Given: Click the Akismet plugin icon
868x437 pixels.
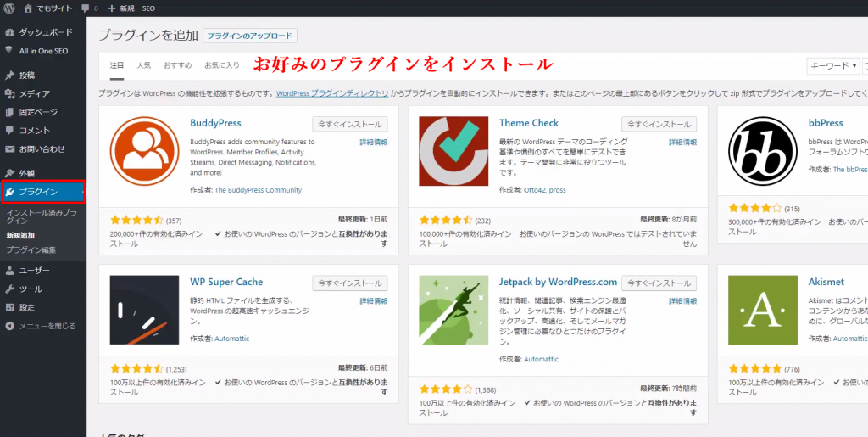Looking at the screenshot, I should coord(763,311).
